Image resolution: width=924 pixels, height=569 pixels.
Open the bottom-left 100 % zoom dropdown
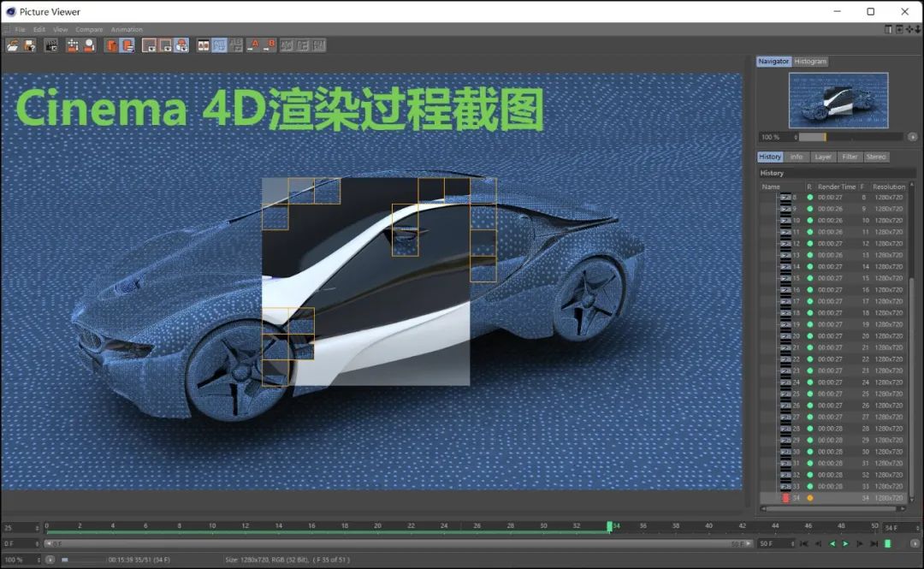click(x=37, y=560)
